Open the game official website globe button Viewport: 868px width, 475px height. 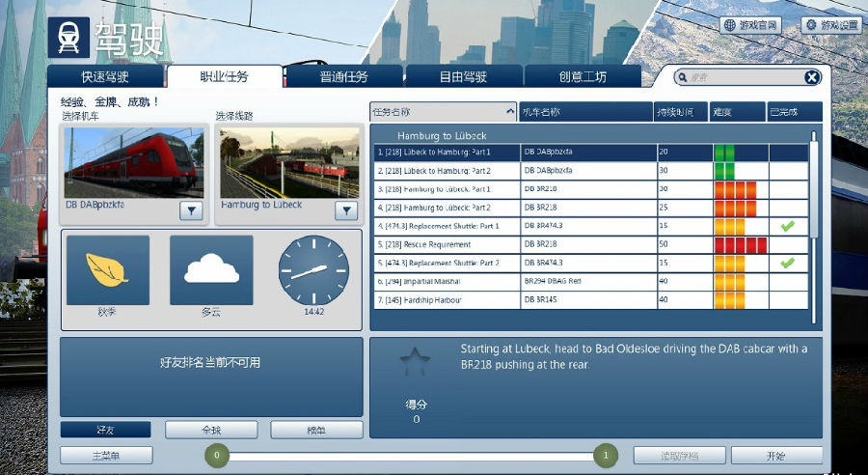pyautogui.click(x=751, y=25)
